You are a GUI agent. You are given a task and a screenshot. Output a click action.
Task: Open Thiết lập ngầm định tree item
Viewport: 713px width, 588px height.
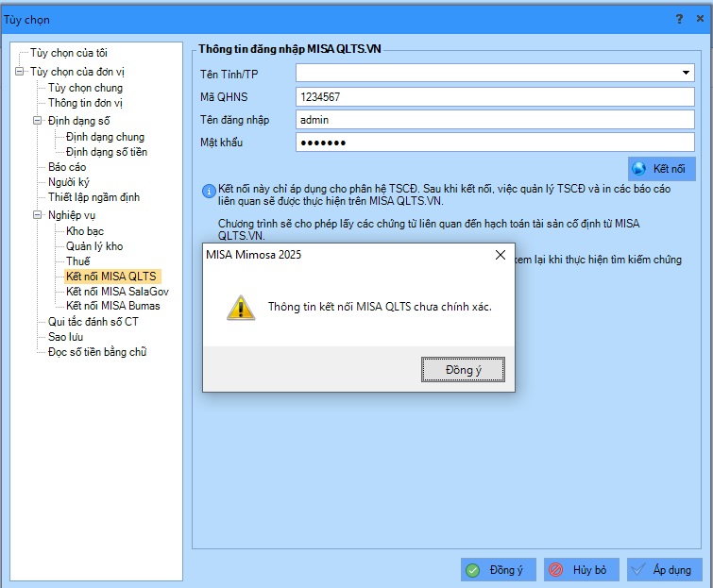tap(93, 197)
